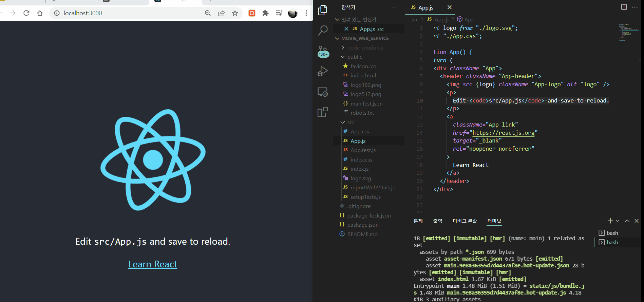Open the editor more actions menu
Viewport: 644px width, 302px height.
coord(635,7)
